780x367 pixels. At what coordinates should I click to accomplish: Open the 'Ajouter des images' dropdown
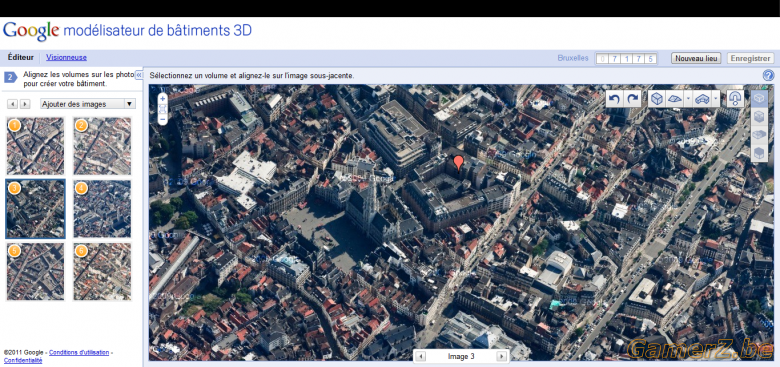click(88, 104)
